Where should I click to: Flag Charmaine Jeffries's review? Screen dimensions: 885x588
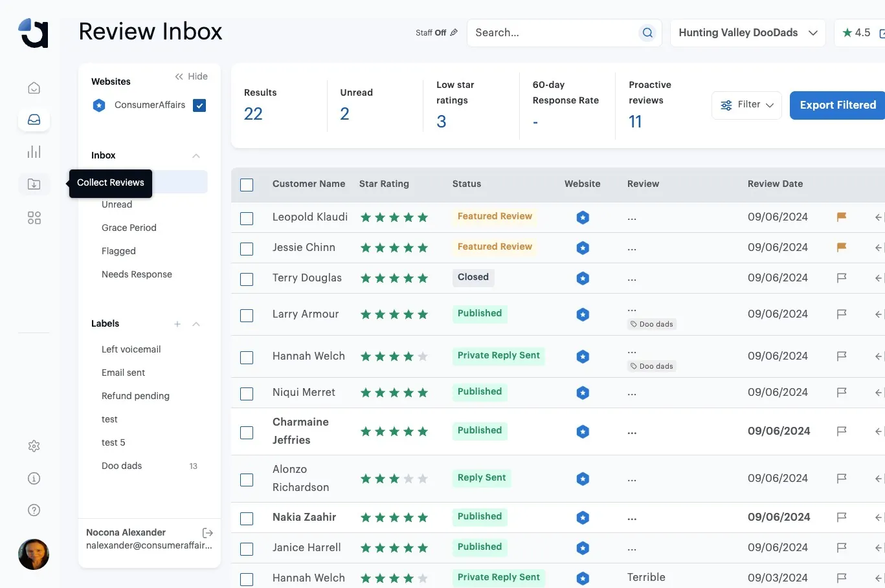tap(842, 431)
